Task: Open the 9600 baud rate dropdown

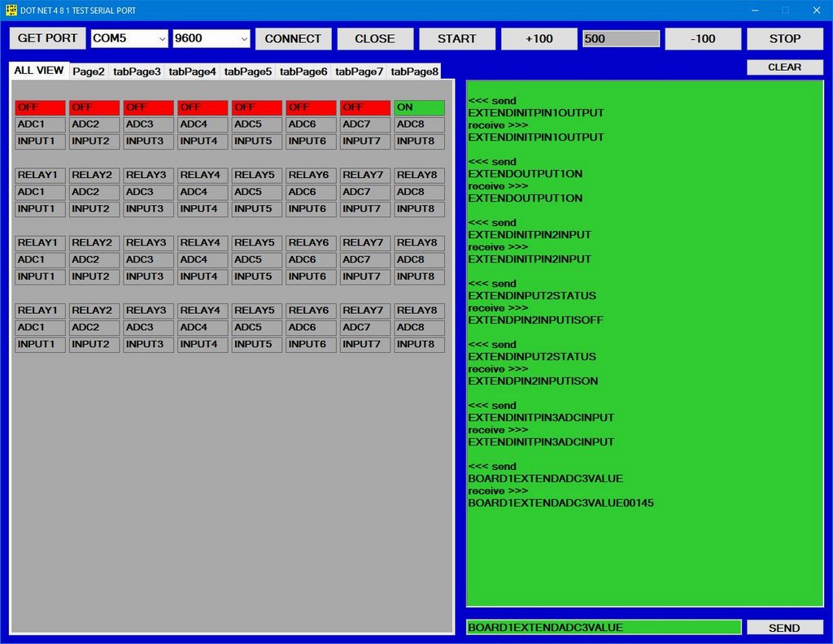Action: click(x=244, y=39)
